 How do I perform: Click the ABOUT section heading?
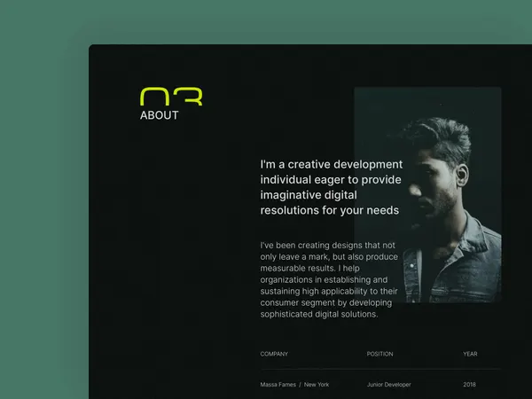(x=159, y=115)
